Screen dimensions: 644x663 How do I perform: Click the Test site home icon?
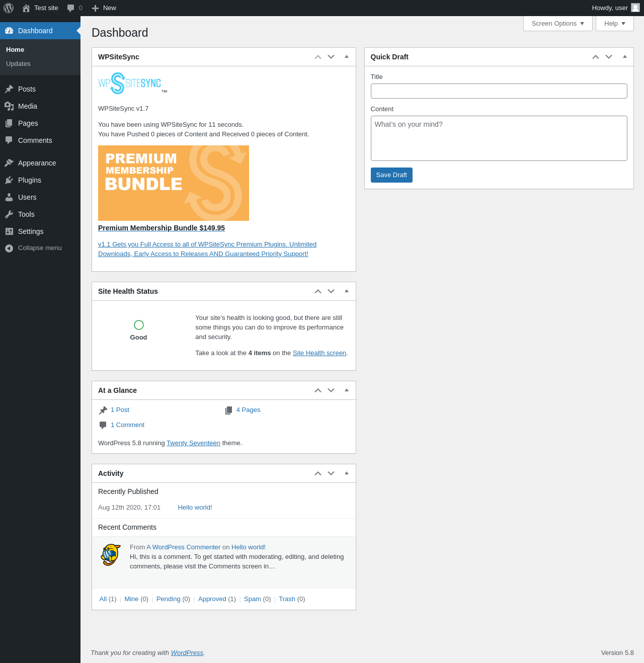tap(26, 8)
